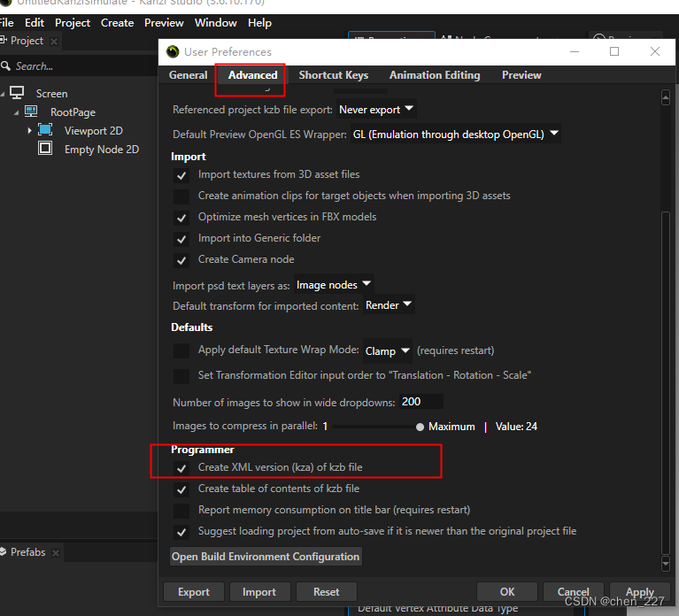Open the Preview menu in menu bar
679x616 pixels.
164,22
